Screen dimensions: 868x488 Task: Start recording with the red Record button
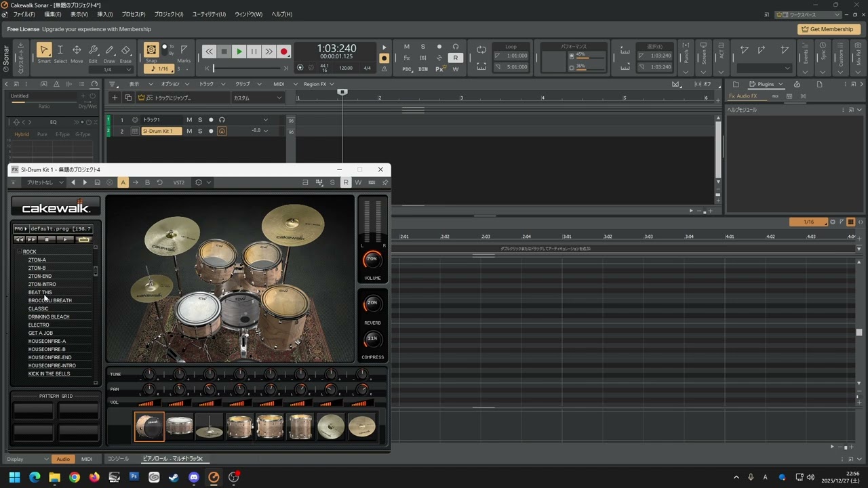(x=284, y=52)
